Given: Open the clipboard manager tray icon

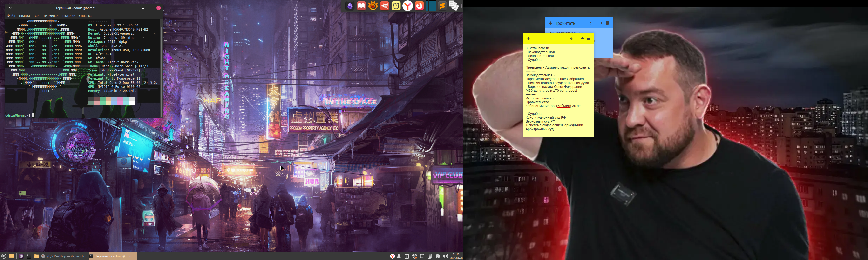Looking at the screenshot, I should coord(407,256).
